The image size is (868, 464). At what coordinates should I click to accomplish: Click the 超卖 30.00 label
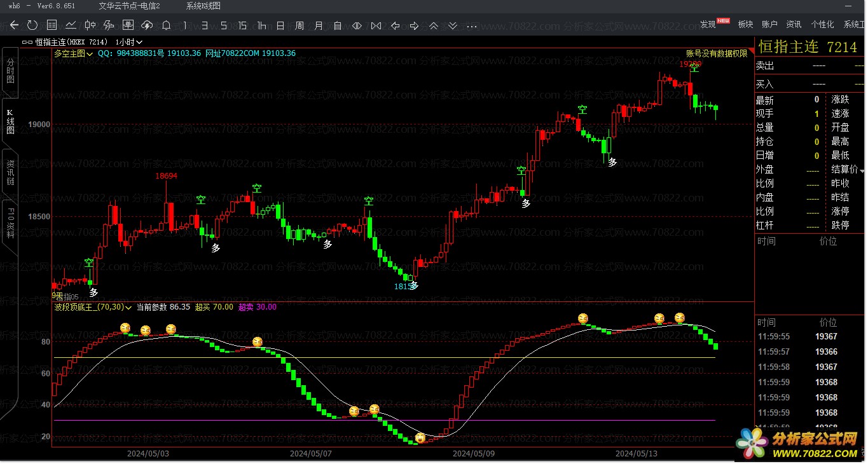click(258, 307)
